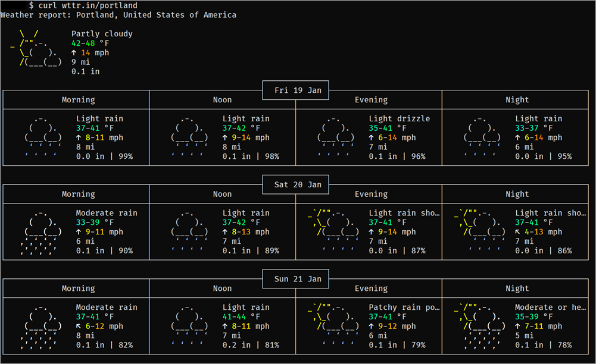Click Saturday Noon wind 8-13 mph

pyautogui.click(x=246, y=232)
